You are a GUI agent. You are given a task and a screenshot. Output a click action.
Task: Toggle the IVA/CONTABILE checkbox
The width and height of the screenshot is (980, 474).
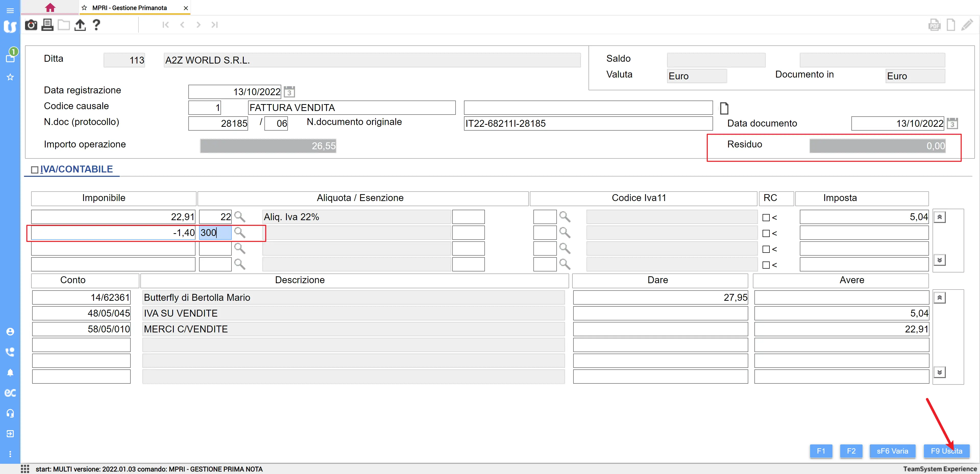pos(35,170)
